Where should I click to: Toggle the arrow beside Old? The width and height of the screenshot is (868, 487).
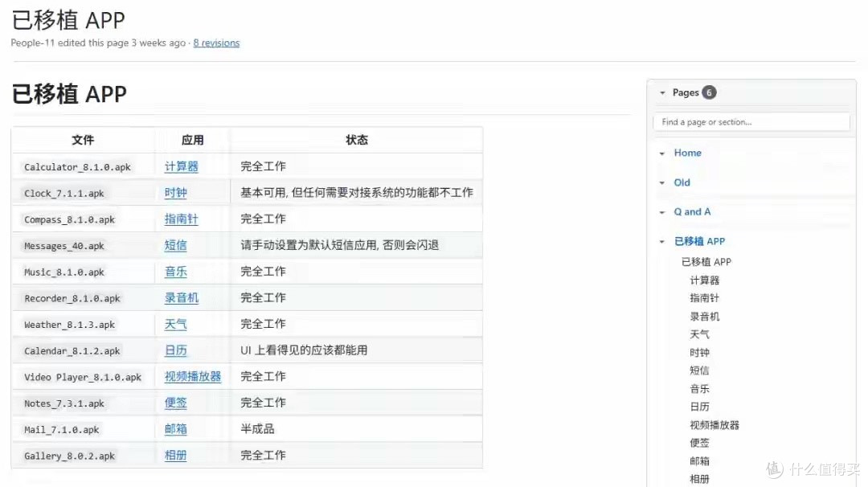662,182
